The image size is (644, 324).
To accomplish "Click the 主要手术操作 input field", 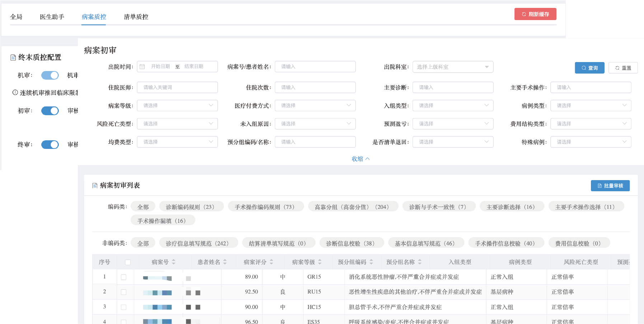I will click(x=591, y=87).
